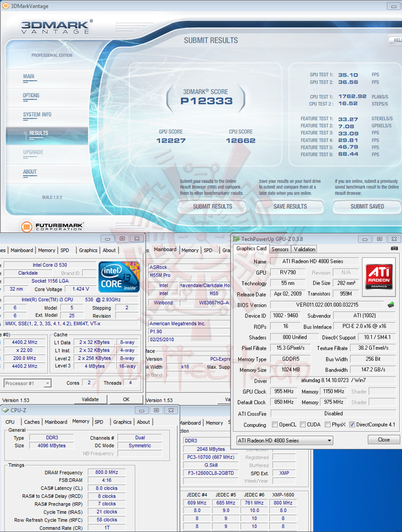Open the About tab in CPU-Z memory window

pos(143,421)
